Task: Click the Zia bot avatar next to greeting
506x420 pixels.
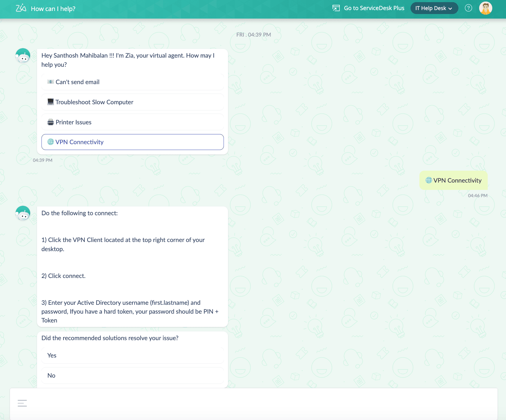Action: 23,55
